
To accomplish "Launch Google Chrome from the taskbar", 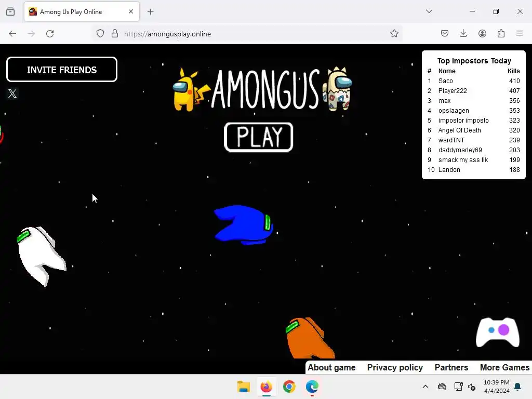I will click(x=289, y=387).
